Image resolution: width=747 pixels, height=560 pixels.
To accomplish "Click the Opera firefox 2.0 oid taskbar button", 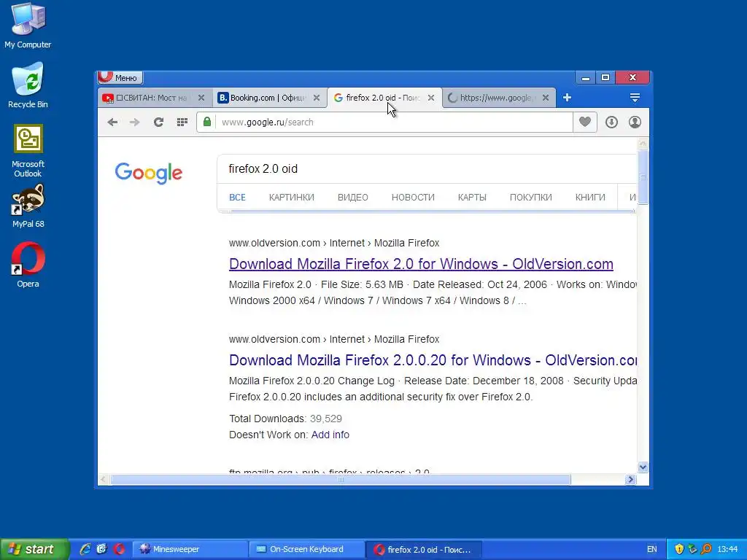I will click(424, 549).
